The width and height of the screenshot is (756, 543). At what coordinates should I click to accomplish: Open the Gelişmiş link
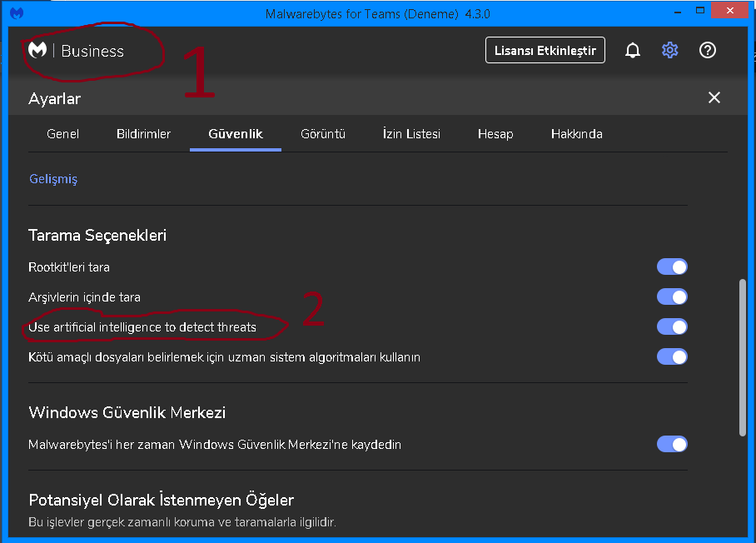53,179
